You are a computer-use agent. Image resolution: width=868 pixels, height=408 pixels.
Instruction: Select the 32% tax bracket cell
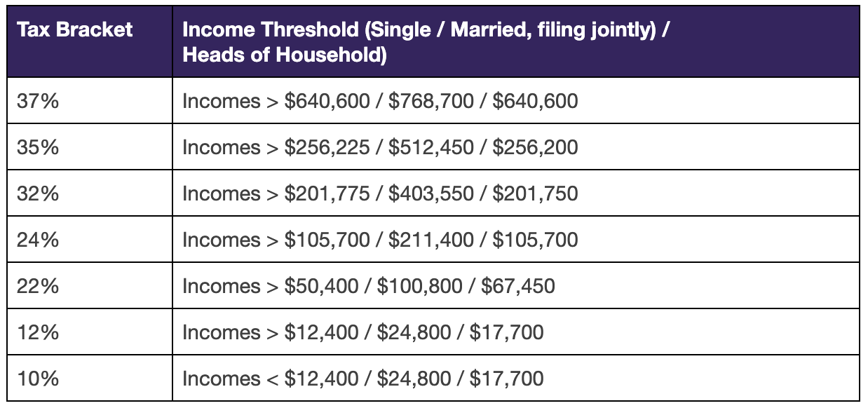[x=37, y=193]
